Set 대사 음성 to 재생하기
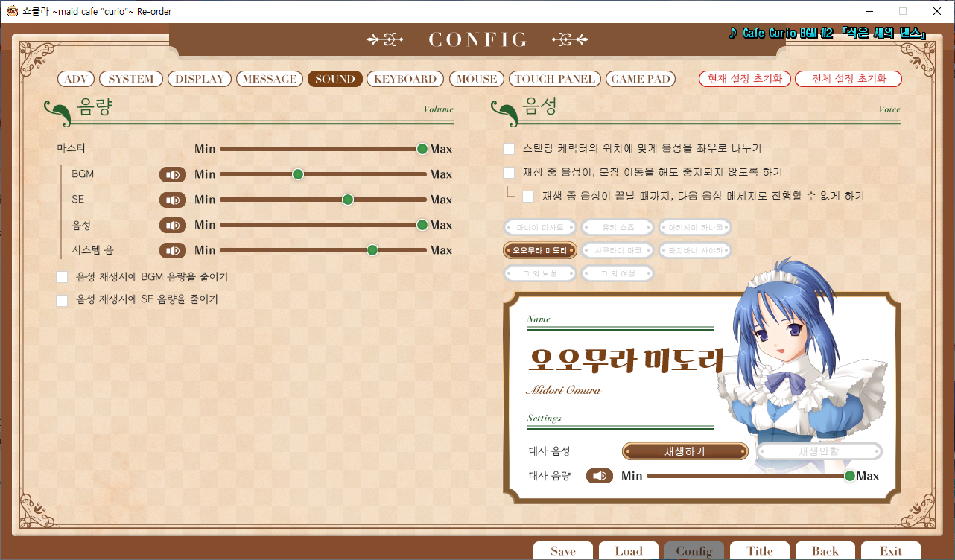Viewport: 955px width, 560px height. tap(685, 451)
